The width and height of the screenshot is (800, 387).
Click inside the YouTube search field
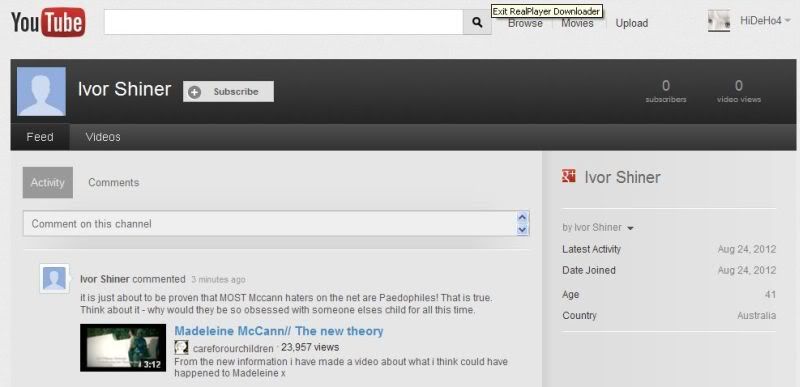pos(284,22)
